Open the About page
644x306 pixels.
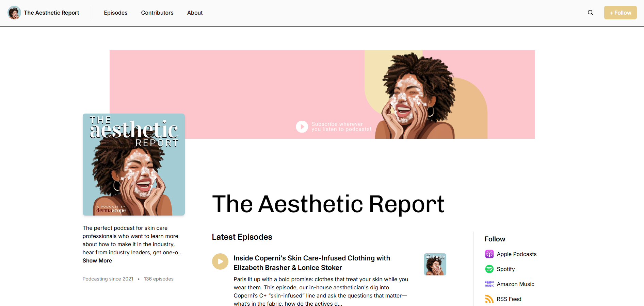coord(195,13)
